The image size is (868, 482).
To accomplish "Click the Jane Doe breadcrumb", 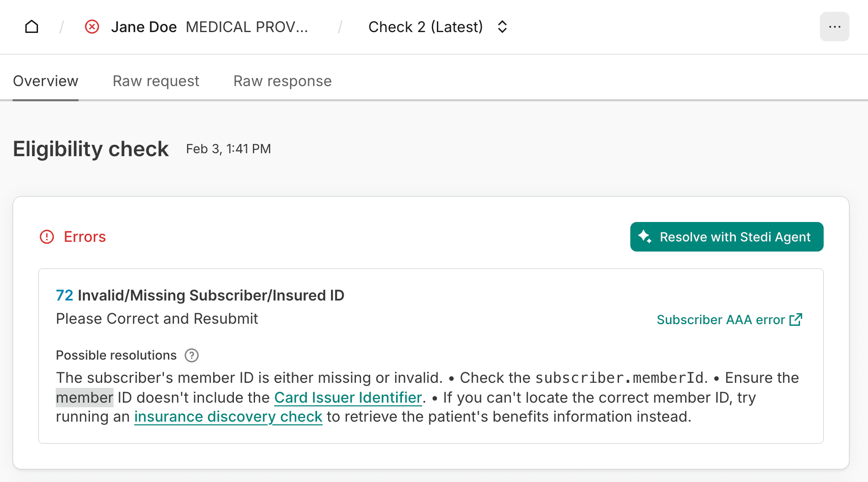I will click(x=144, y=27).
